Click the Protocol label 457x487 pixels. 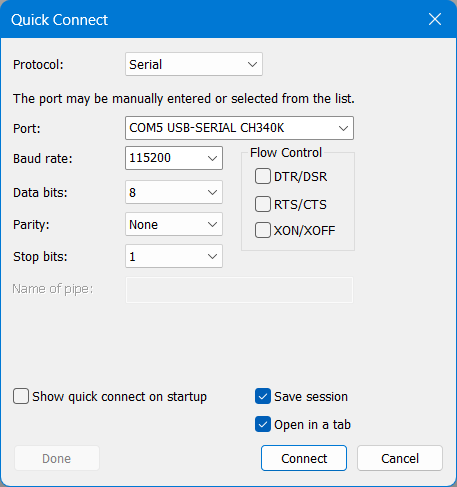(38, 65)
